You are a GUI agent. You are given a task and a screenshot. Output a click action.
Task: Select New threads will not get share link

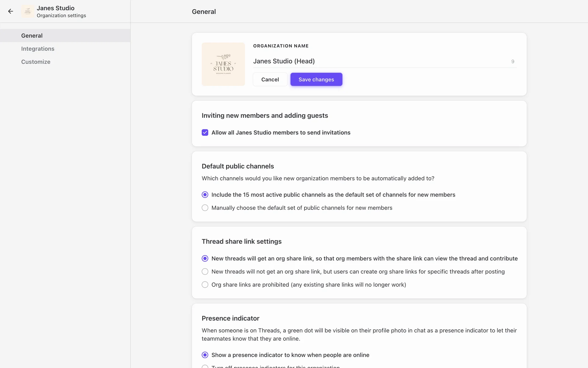click(205, 272)
